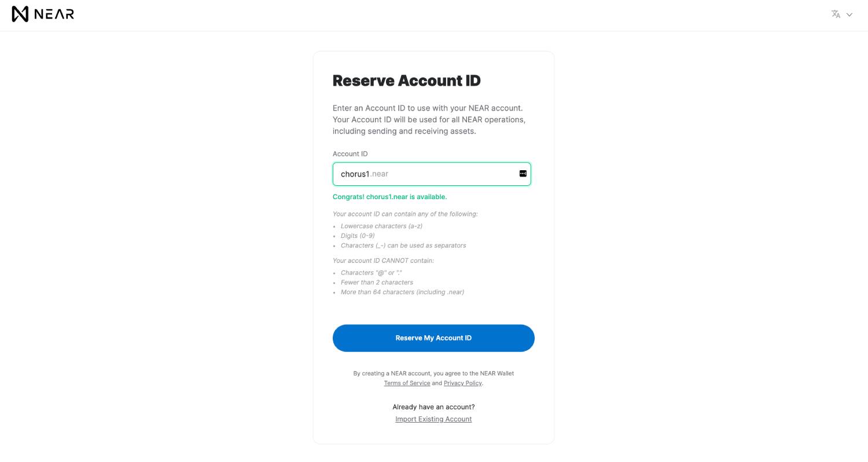This screenshot has height=462, width=868.
Task: Click the separators characters rule
Action: (403, 245)
